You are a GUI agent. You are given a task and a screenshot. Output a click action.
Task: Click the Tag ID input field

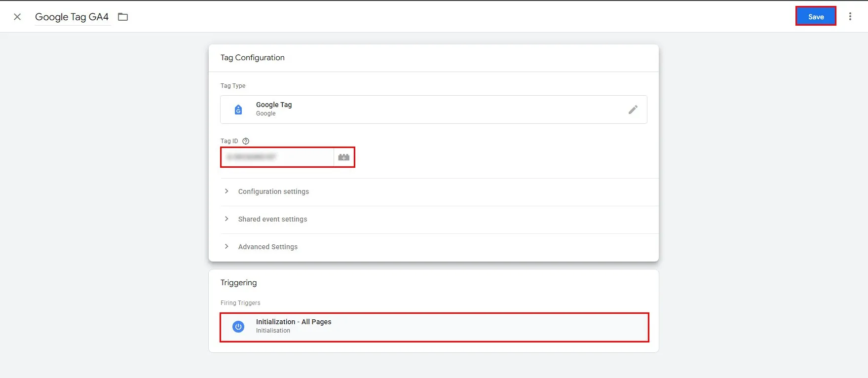point(277,157)
